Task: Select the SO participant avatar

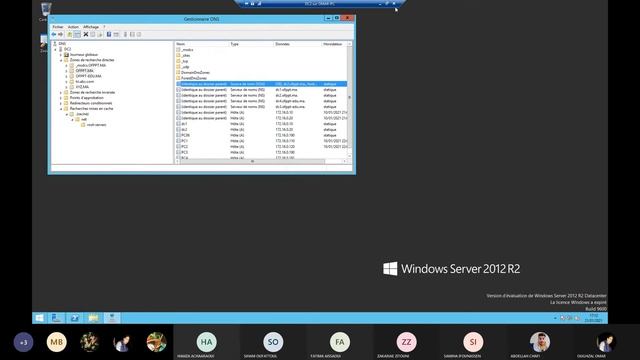Action: [273, 342]
